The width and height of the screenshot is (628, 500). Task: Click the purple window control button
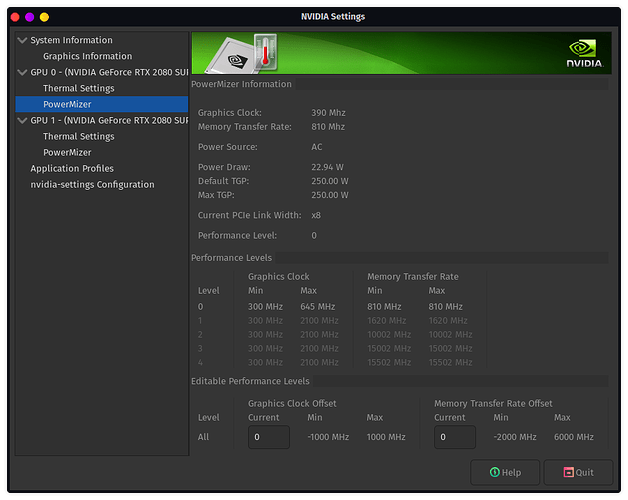point(30,17)
